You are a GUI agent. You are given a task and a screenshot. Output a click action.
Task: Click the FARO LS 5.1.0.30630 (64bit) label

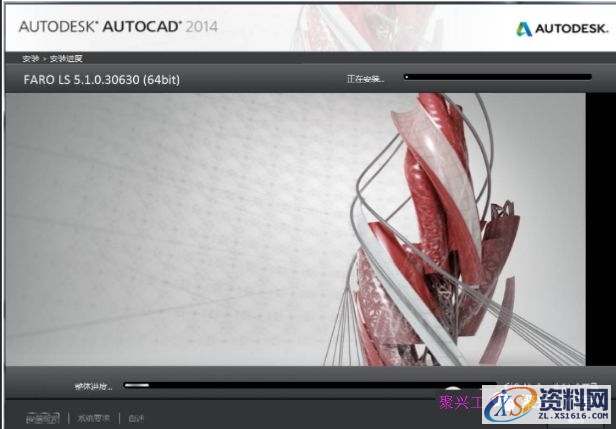tap(101, 80)
